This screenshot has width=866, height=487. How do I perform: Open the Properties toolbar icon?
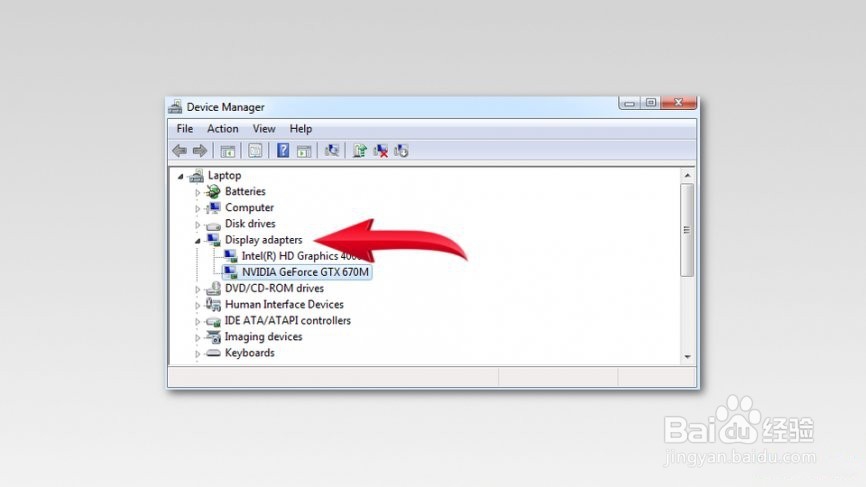[255, 150]
